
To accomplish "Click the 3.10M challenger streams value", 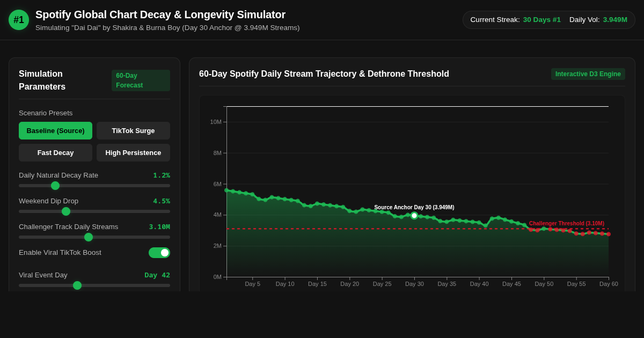I will tap(159, 227).
